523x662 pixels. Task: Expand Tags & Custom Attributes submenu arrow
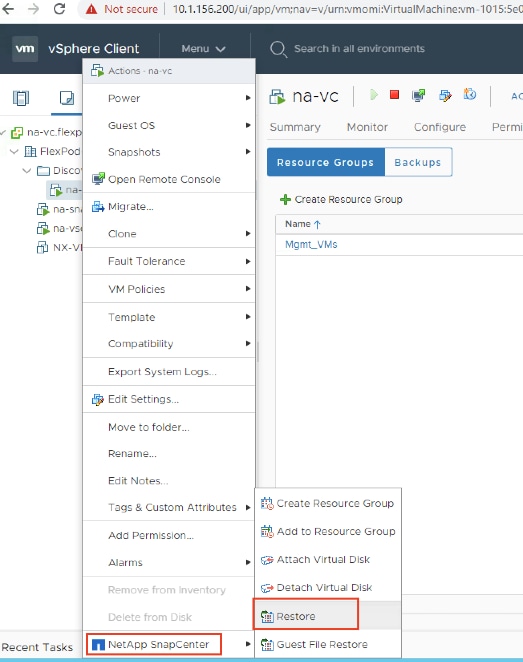pyautogui.click(x=248, y=507)
